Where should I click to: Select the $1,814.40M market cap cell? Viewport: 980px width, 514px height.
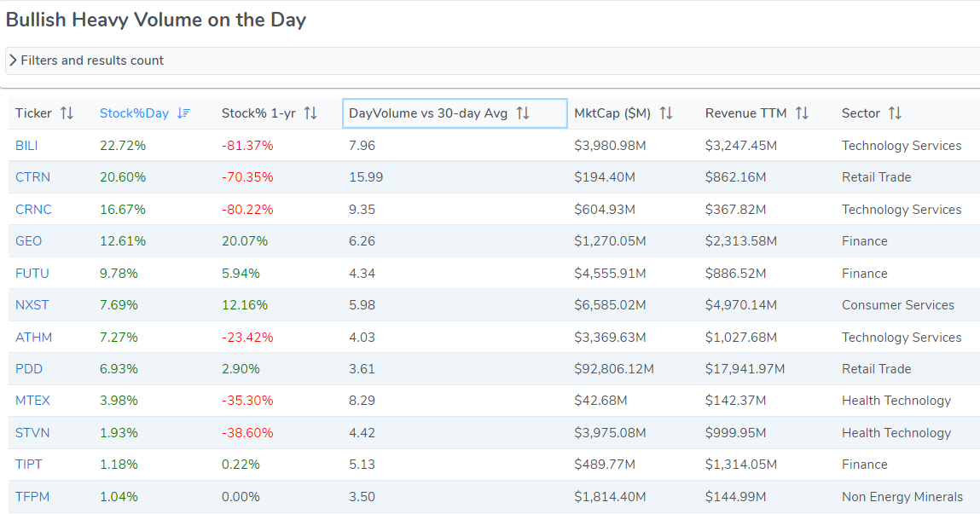click(x=610, y=497)
